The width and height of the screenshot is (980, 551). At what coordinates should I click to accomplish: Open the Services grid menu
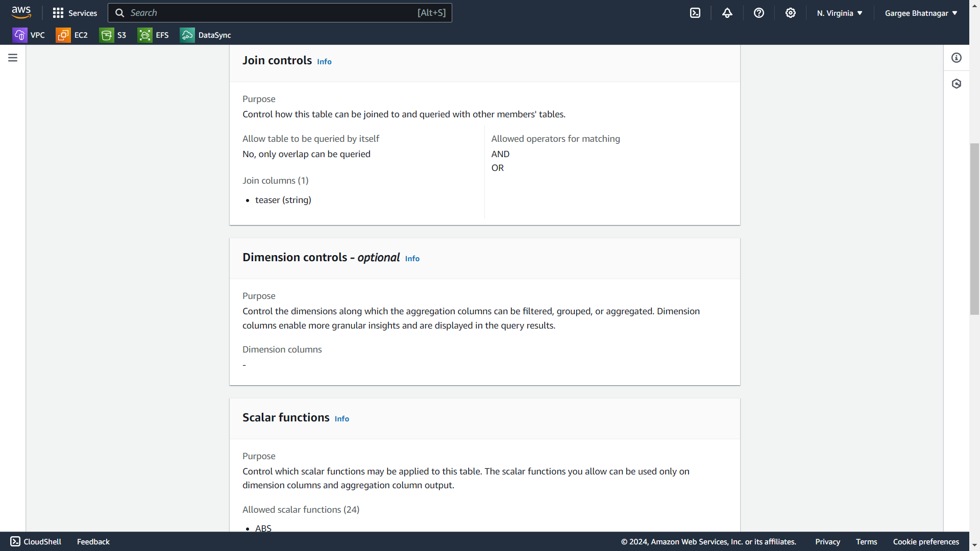coord(75,13)
